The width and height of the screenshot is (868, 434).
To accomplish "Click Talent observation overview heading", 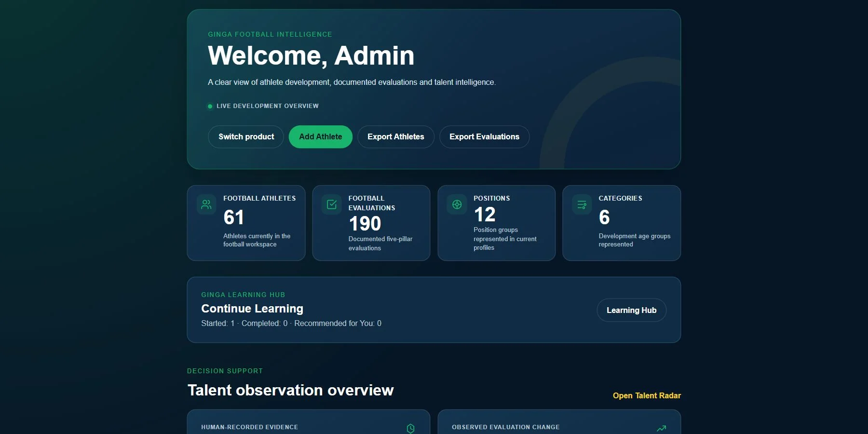I will point(290,390).
